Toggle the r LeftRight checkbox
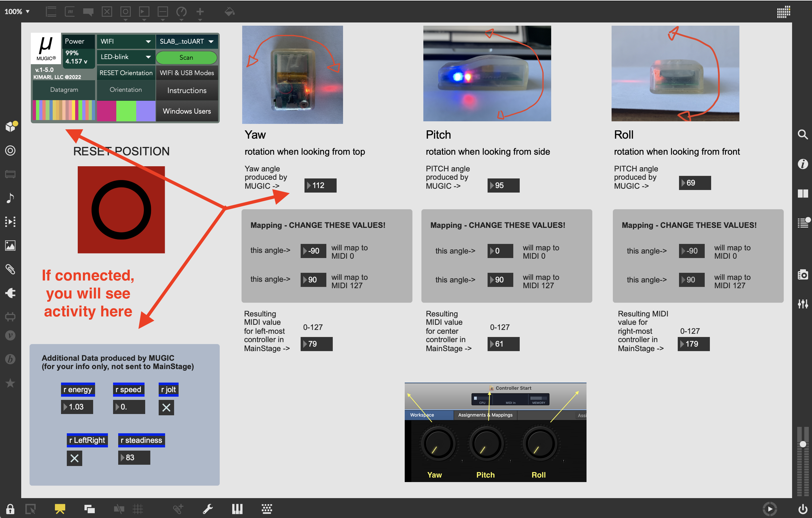The width and height of the screenshot is (812, 518). 75,458
